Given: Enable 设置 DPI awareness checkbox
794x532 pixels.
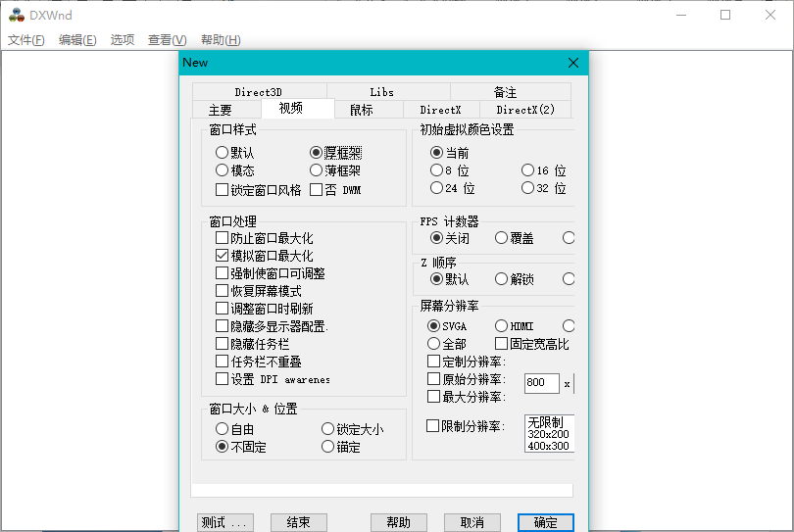Looking at the screenshot, I should (x=222, y=379).
